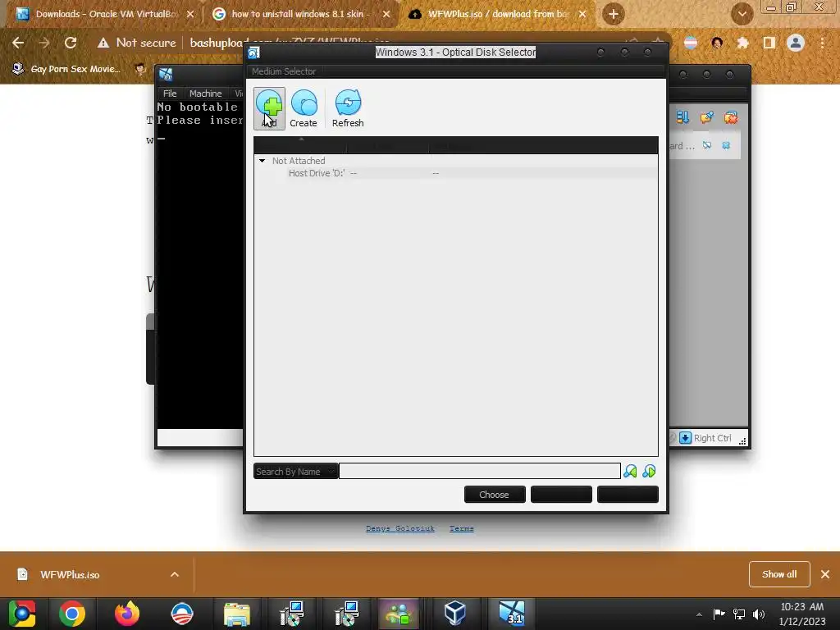This screenshot has height=630, width=840.
Task: Open Google Chrome from taskbar
Action: (x=72, y=614)
